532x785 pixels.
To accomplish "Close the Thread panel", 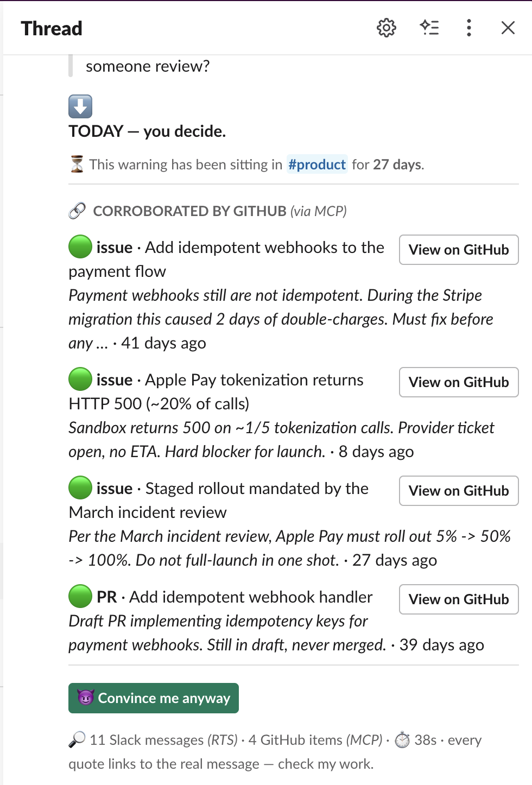I will 508,28.
